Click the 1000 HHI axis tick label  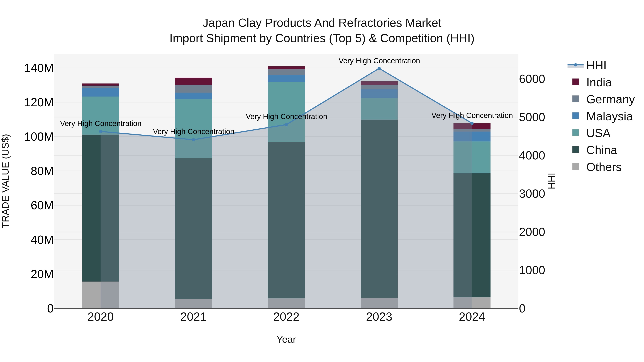click(x=532, y=270)
